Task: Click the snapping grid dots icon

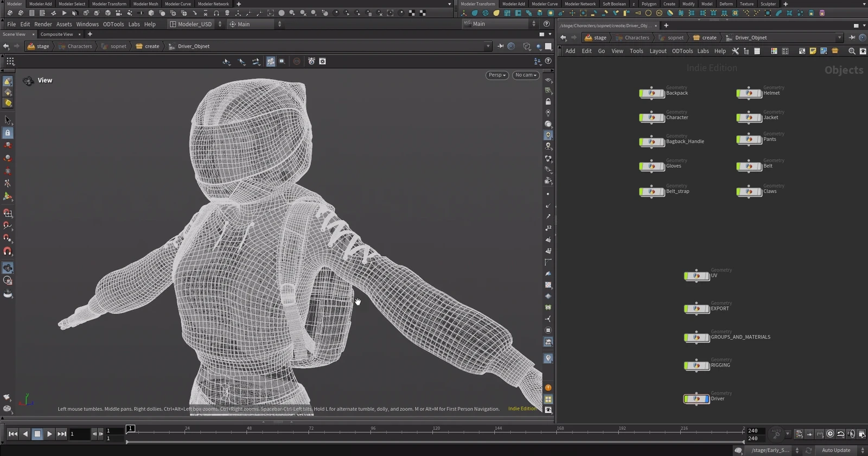Action: (10, 61)
